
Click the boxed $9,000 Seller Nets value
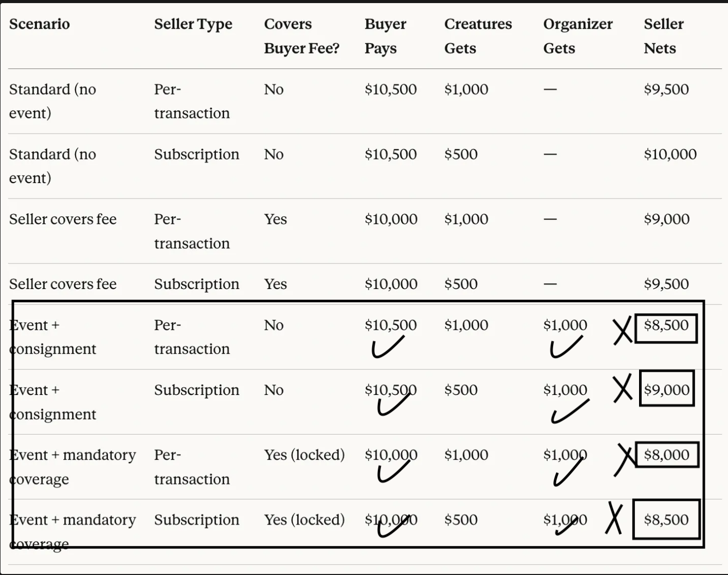click(667, 389)
